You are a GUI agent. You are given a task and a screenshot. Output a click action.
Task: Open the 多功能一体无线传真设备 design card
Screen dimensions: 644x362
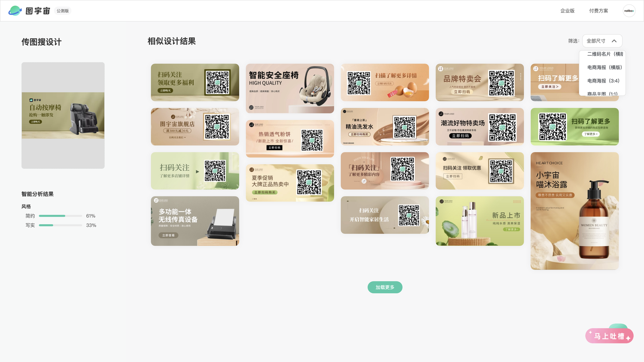(x=195, y=221)
